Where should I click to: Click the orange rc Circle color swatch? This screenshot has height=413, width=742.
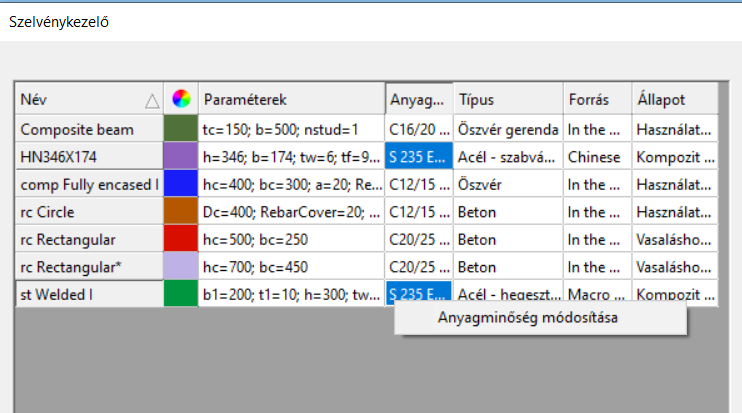point(181,211)
